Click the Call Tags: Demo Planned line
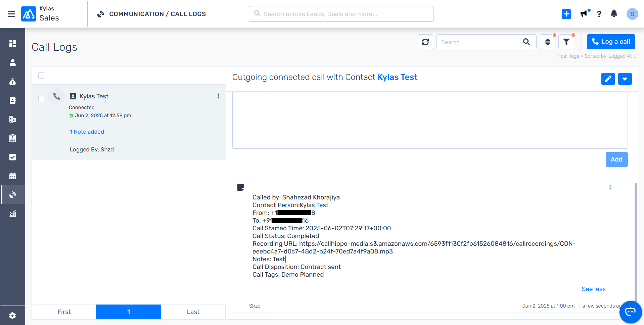The height and width of the screenshot is (325, 644). tap(288, 275)
